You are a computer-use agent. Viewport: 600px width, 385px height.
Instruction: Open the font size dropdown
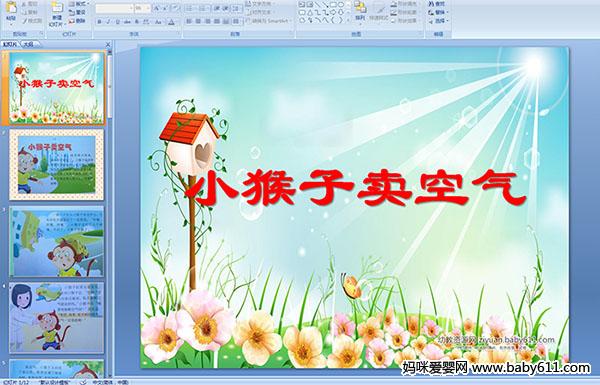click(148, 8)
